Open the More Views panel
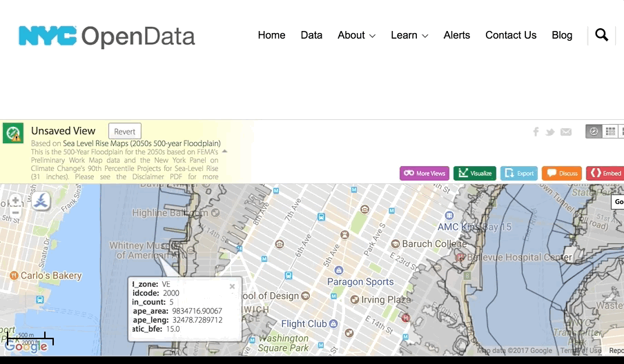This screenshot has height=364, width=624. (x=425, y=173)
